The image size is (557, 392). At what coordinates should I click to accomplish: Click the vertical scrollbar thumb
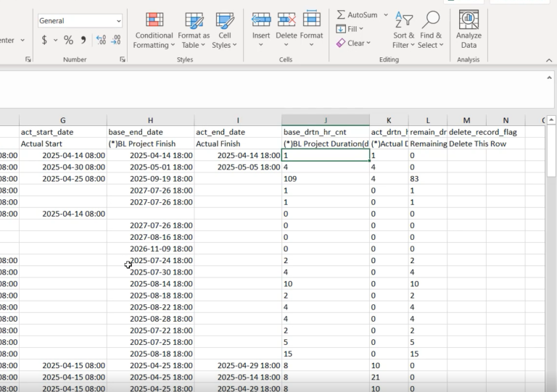click(x=551, y=150)
